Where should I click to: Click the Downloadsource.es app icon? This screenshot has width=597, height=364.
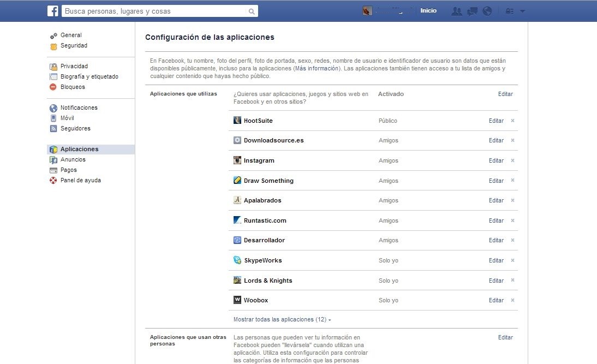point(237,140)
